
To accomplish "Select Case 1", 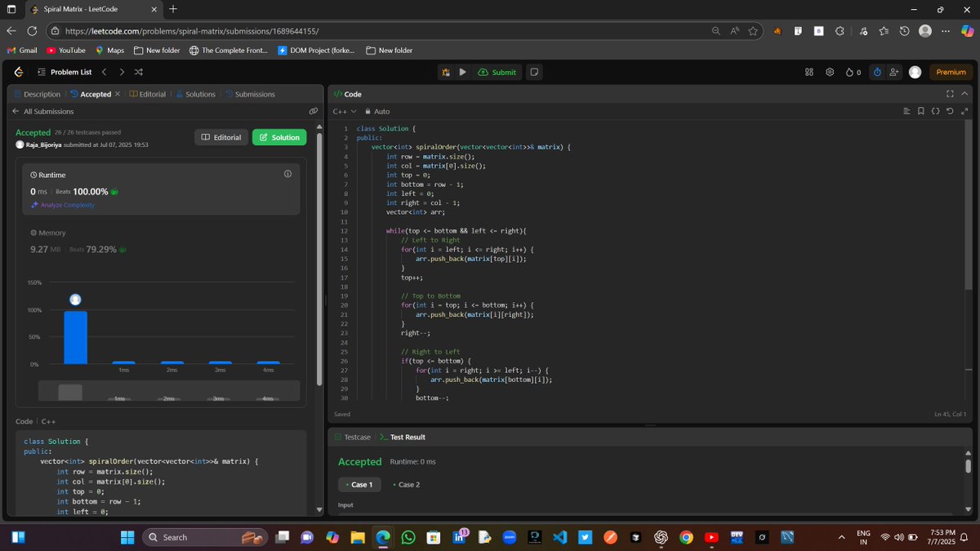I will coord(359,484).
